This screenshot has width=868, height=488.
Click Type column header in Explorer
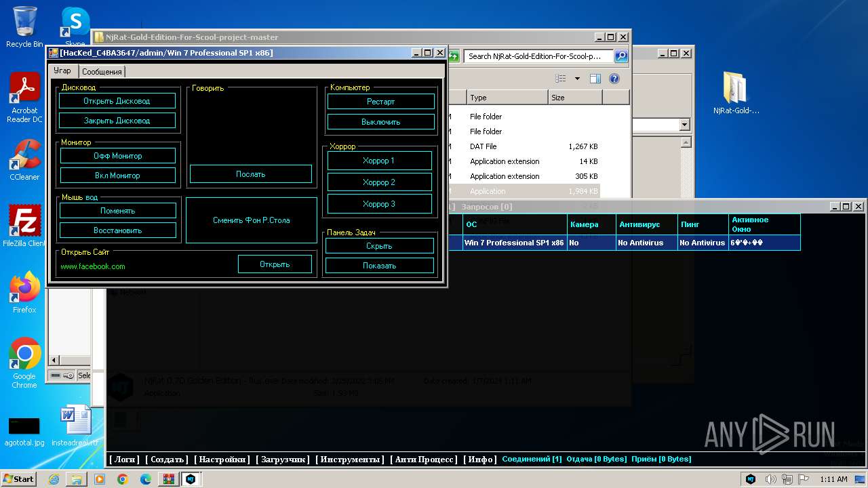(507, 98)
